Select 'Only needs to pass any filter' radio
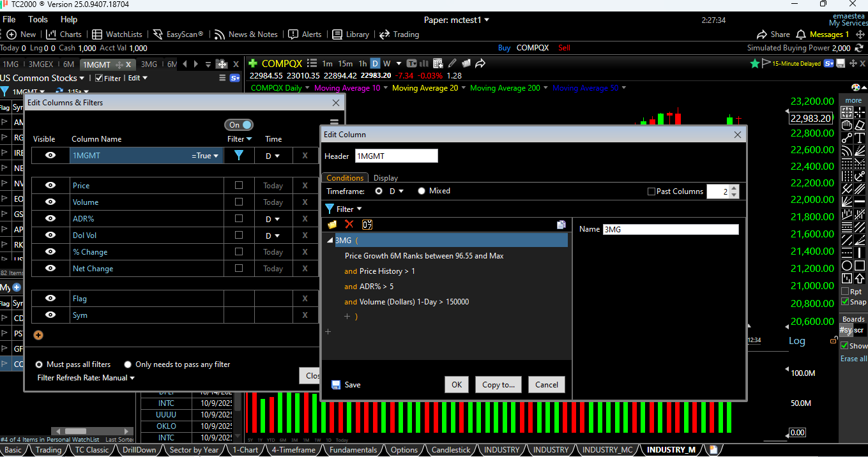This screenshot has width=868, height=457. click(127, 364)
